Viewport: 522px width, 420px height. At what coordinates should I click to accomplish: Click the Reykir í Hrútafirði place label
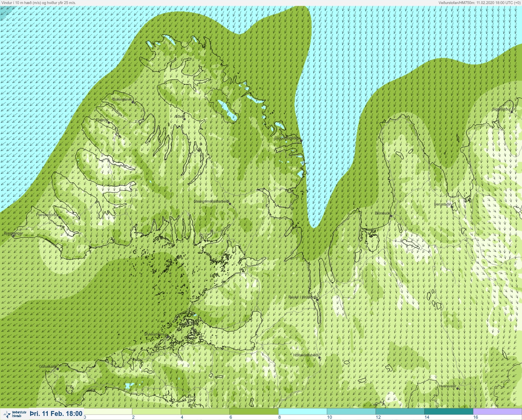pos(302,297)
